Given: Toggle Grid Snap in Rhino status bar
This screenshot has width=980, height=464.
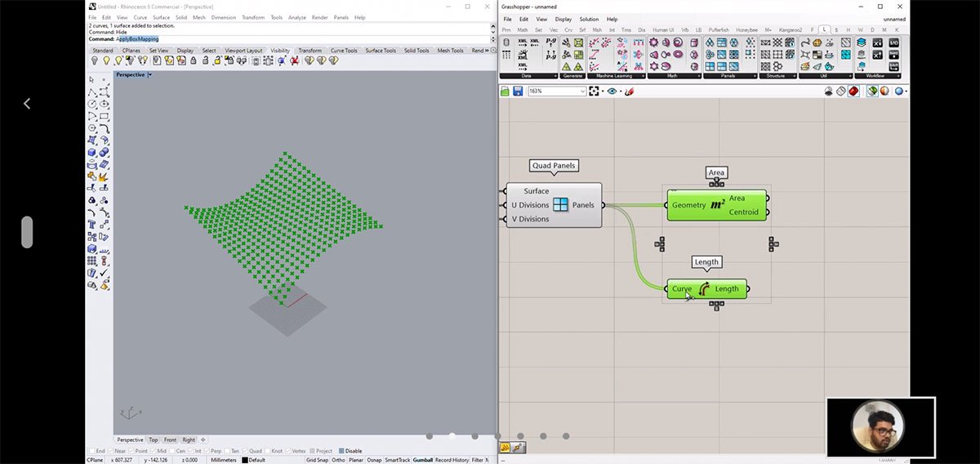Looking at the screenshot, I should coord(317,460).
